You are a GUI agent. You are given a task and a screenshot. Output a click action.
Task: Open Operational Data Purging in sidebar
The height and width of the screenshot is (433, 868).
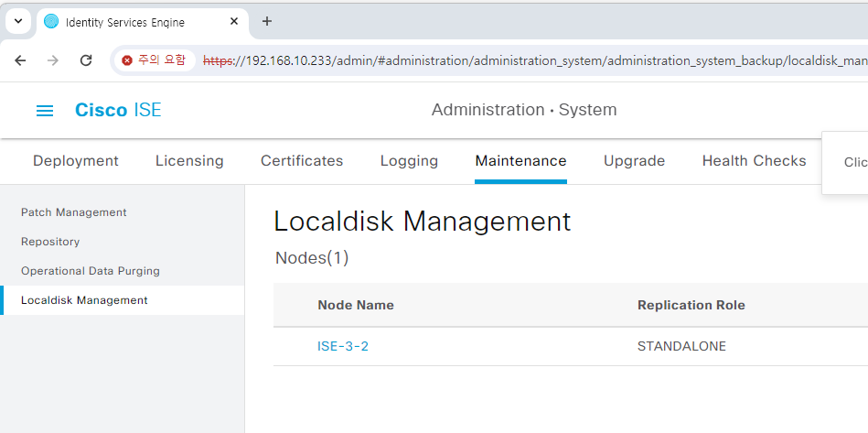91,271
